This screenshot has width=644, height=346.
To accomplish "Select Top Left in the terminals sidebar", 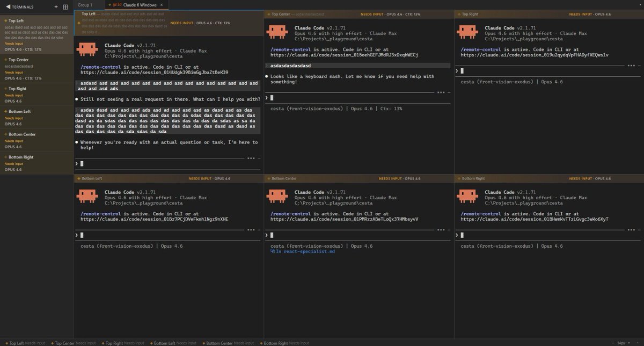I will pyautogui.click(x=36, y=34).
